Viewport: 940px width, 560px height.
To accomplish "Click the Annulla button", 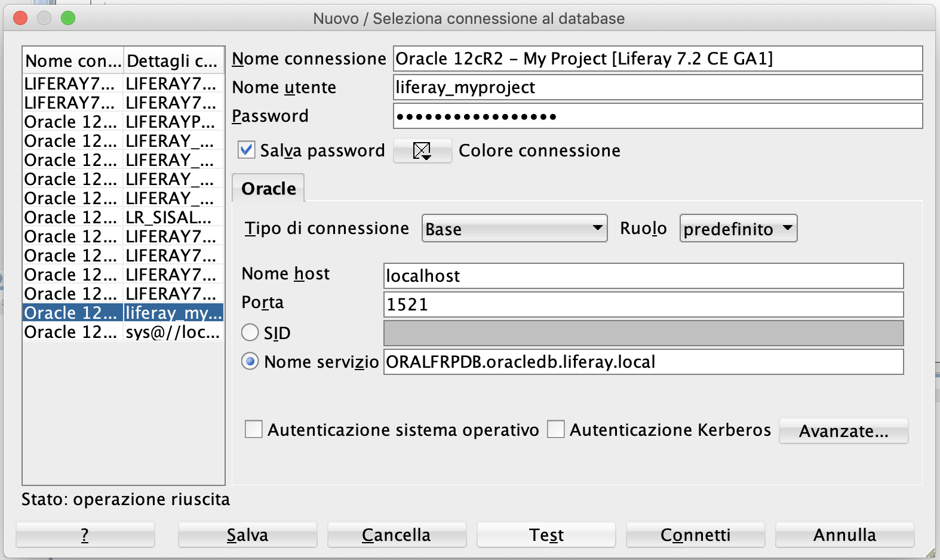I will (x=844, y=535).
